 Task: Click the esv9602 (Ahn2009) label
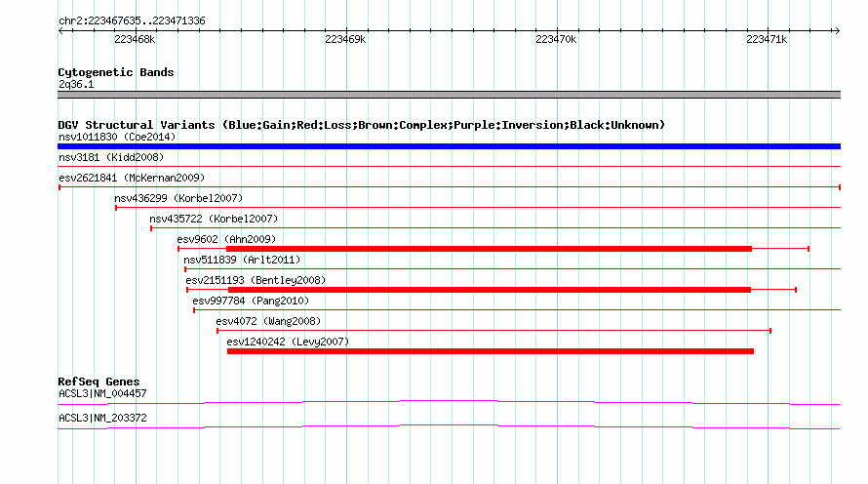pyautogui.click(x=226, y=239)
